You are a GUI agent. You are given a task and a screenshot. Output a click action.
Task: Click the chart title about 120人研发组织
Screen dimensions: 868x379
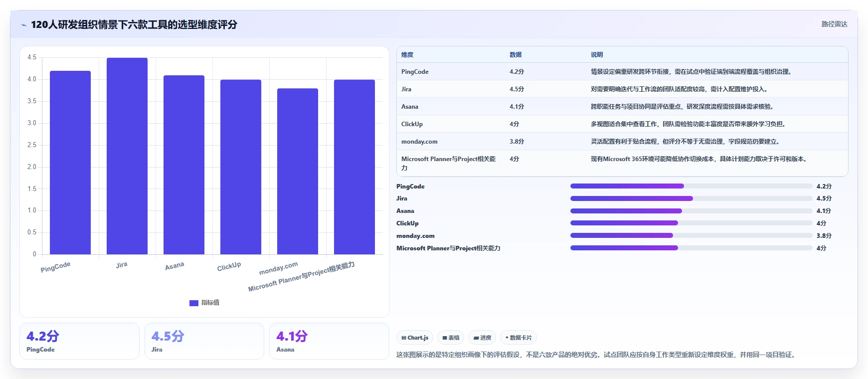[134, 24]
